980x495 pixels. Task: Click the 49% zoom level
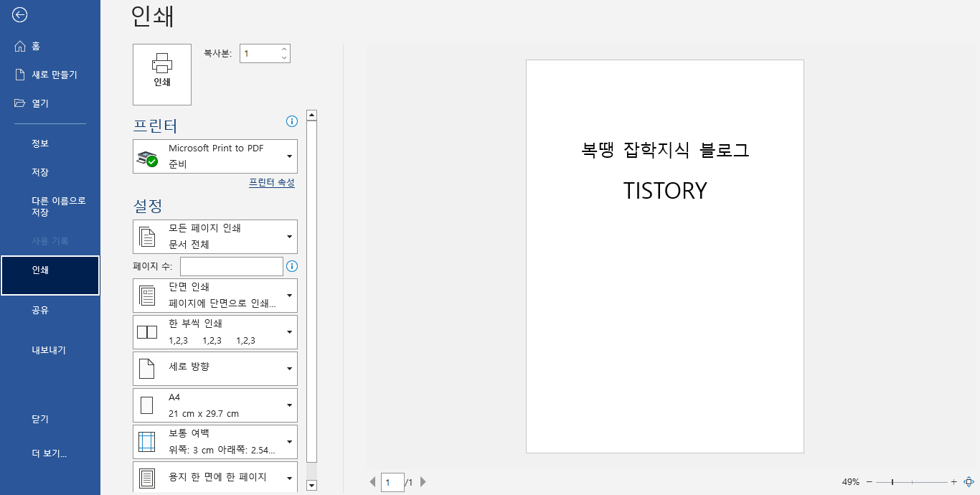point(851,482)
